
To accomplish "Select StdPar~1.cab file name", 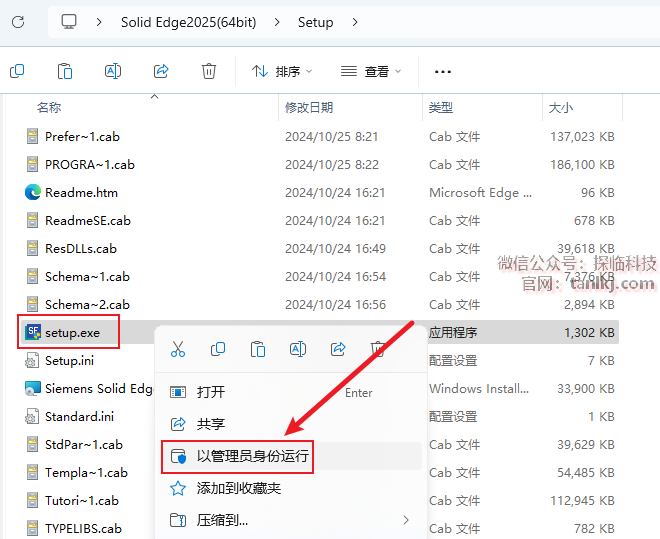I will 84,444.
